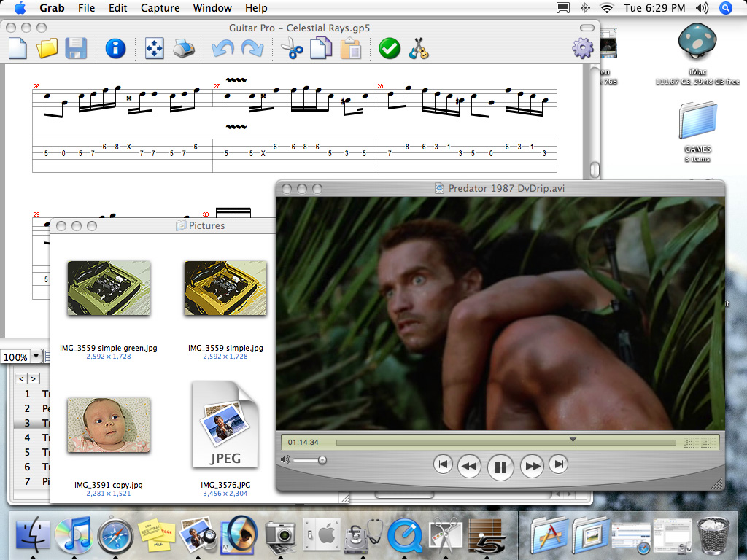
Task: Cut the selection with the scissors icon
Action: click(x=292, y=49)
